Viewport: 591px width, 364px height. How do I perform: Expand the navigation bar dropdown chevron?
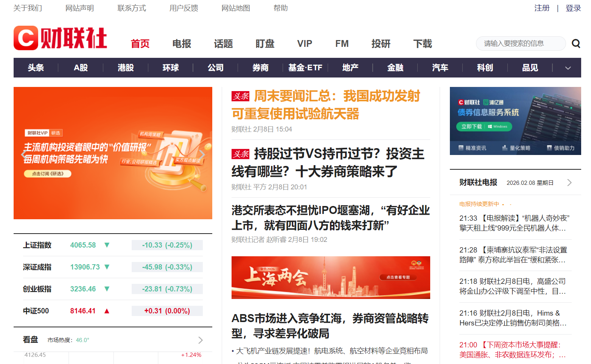click(568, 68)
